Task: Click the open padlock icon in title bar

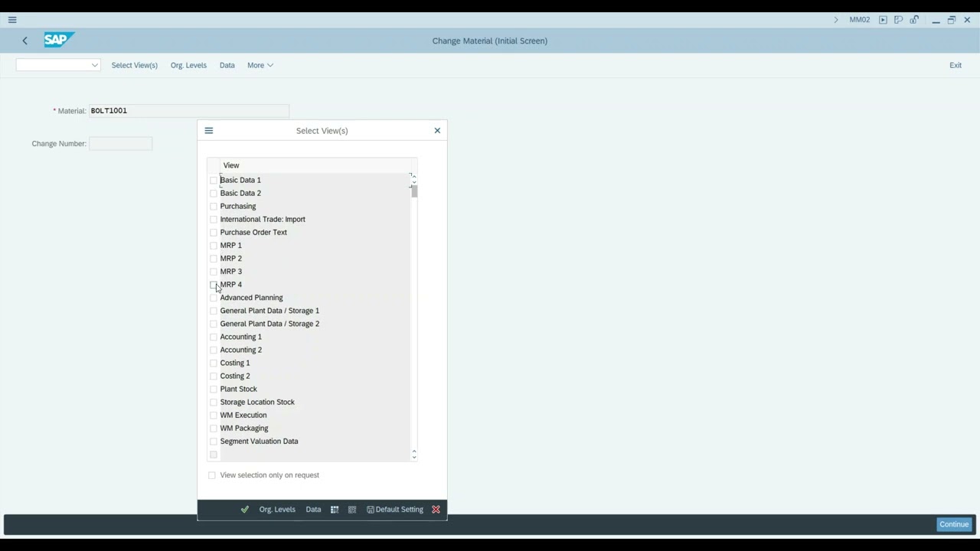Action: pyautogui.click(x=914, y=20)
